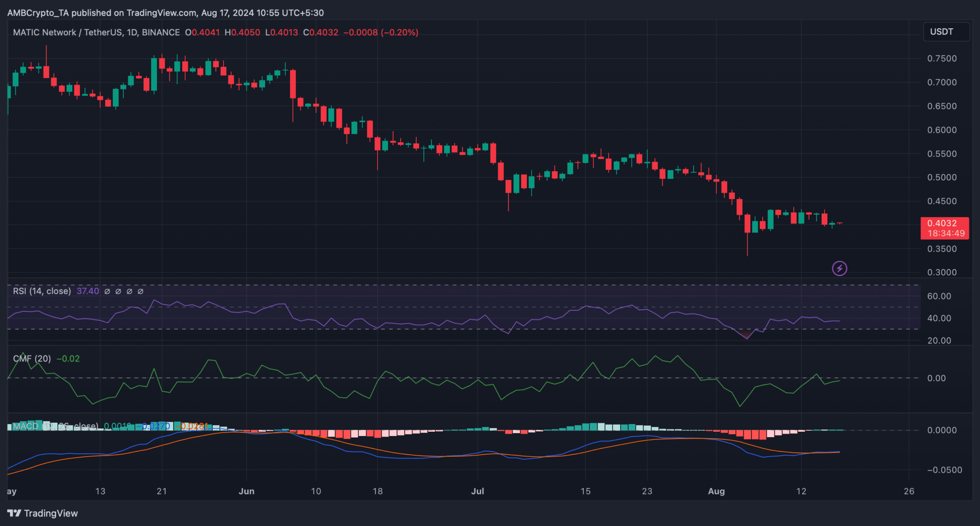
Task: Click the 21 date label on time axis
Action: pos(162,491)
